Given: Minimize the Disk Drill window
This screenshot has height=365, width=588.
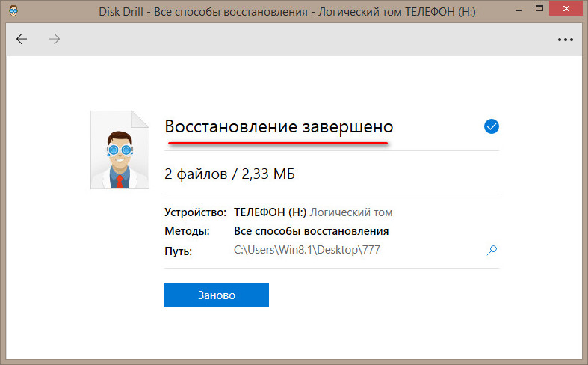Looking at the screenshot, I should click(x=519, y=10).
